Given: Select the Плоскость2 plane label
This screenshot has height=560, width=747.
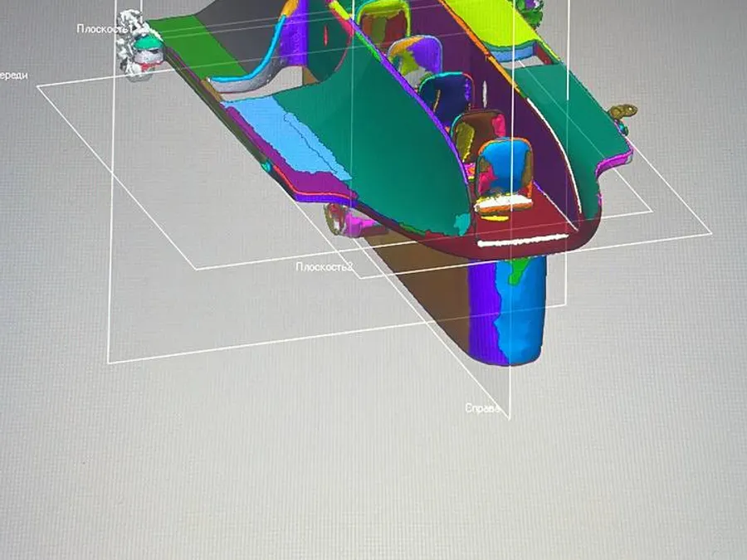Looking at the screenshot, I should [x=325, y=266].
